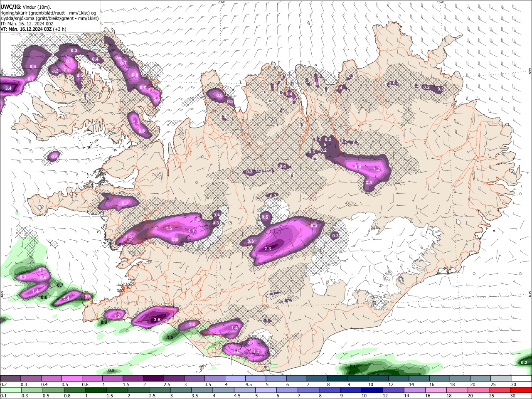The image size is (532, 399).
Task: Click the 'slydda/snjókoma (grátt/bleikt/grænt' line
Action: tap(49, 18)
